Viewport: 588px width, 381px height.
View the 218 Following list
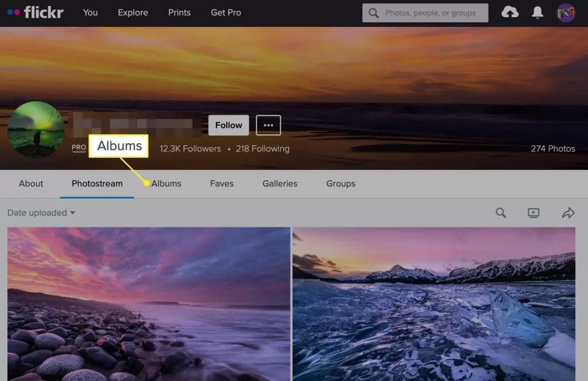pyautogui.click(x=262, y=149)
